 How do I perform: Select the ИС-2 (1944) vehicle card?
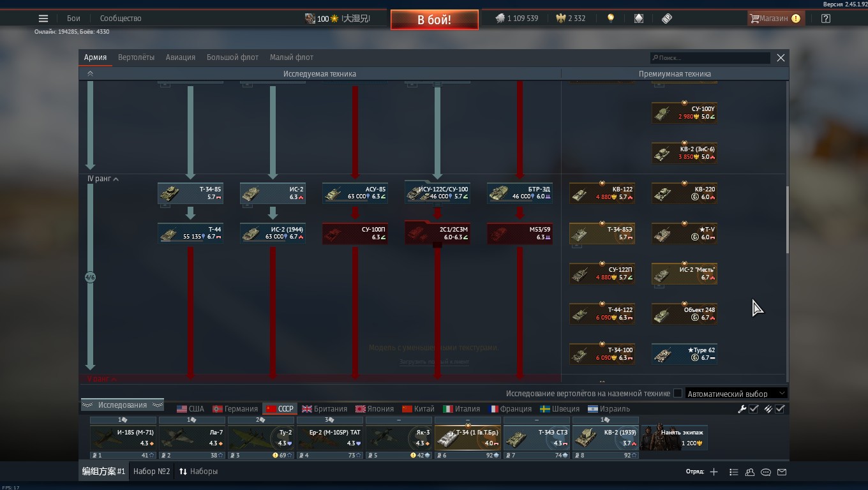pyautogui.click(x=273, y=233)
